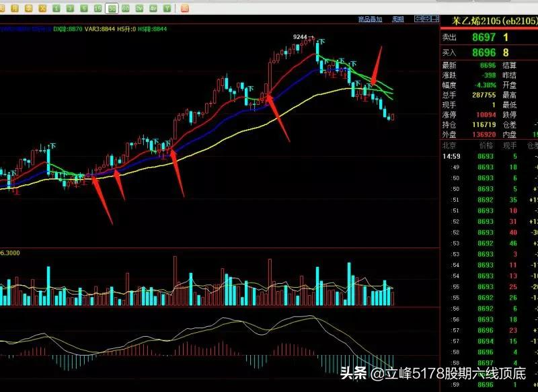Click the red toolbar icon after separator
Viewport: 538px width, 392px height.
(x=184, y=8)
